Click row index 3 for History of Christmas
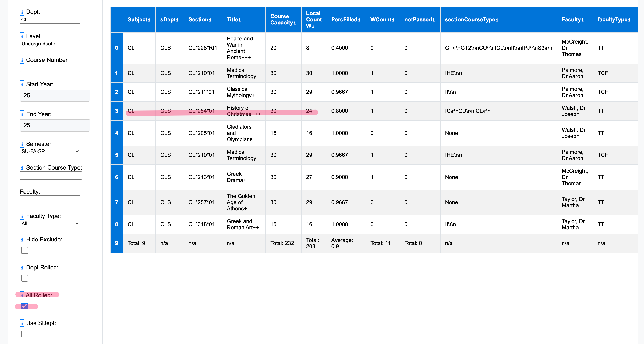Screen dimensions: 644x344 116,111
